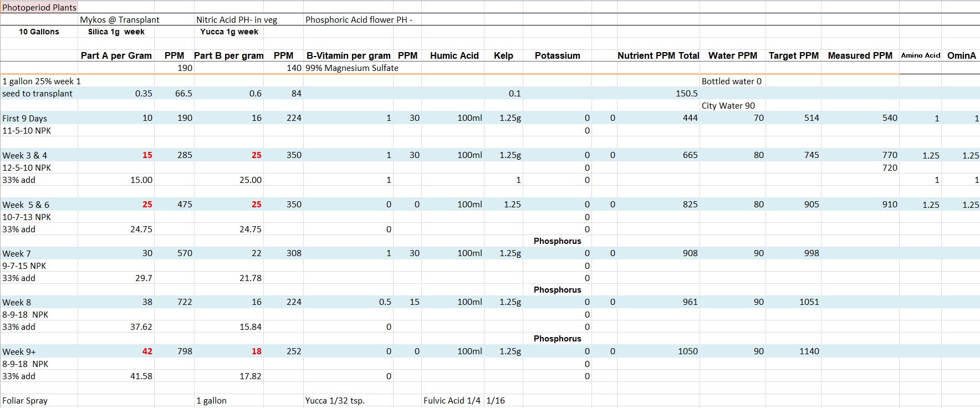Select the '10 Gallons' cell
This screenshot has height=408, width=980.
[39, 32]
